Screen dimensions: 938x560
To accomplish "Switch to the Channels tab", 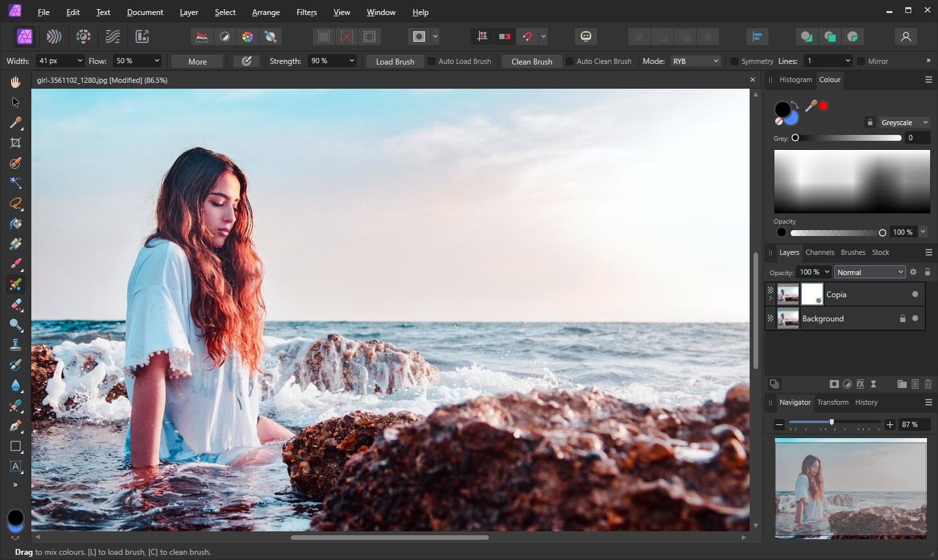I will pos(819,252).
